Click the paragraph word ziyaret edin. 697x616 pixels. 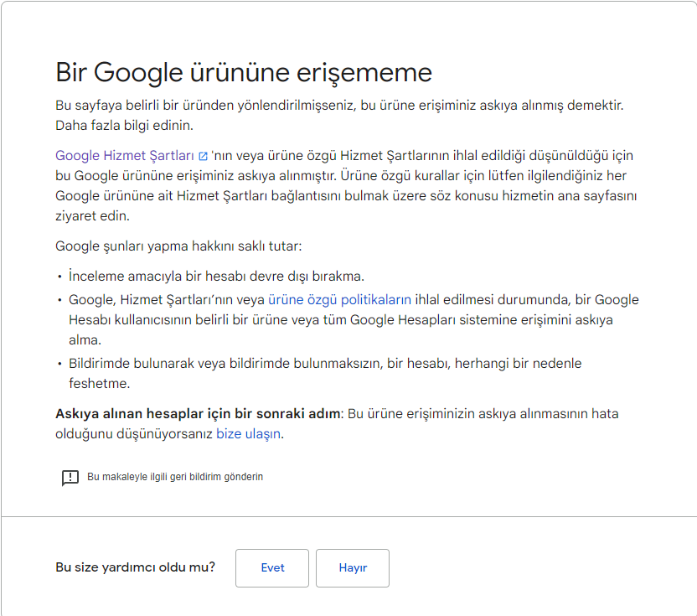point(92,215)
